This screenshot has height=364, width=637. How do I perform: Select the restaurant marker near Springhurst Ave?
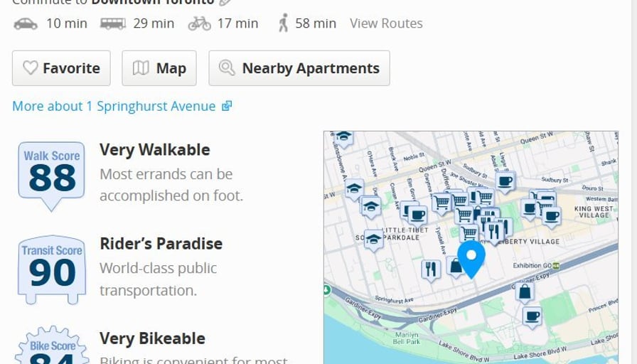click(431, 269)
